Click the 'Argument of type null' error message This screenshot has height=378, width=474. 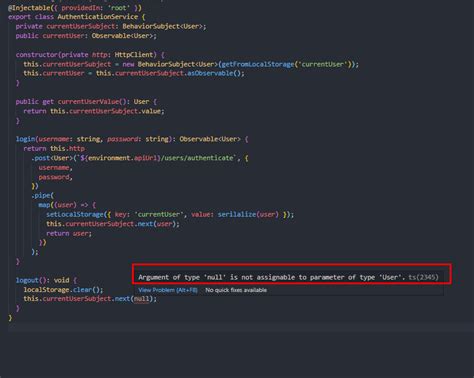pos(271,277)
